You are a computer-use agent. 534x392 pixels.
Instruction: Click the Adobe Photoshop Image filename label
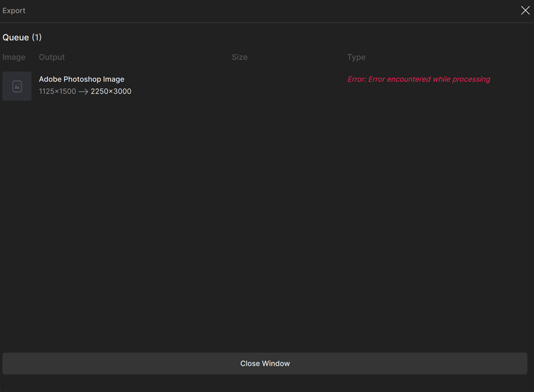tap(81, 79)
